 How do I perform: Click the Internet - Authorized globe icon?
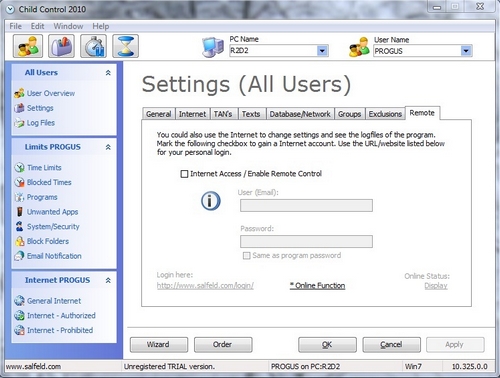tap(19, 315)
